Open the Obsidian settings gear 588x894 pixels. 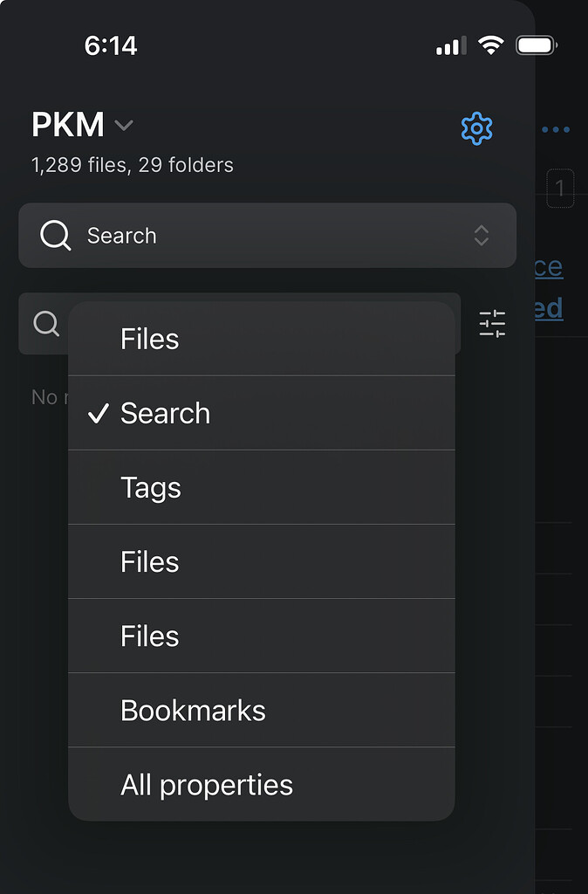point(476,128)
